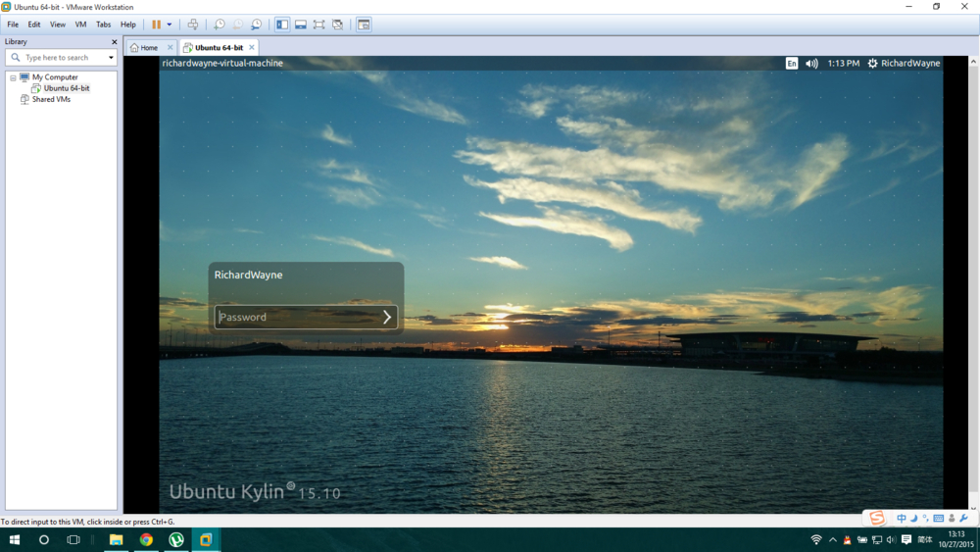Open File Explorer from the taskbar
Image resolution: width=980 pixels, height=552 pixels.
point(117,539)
